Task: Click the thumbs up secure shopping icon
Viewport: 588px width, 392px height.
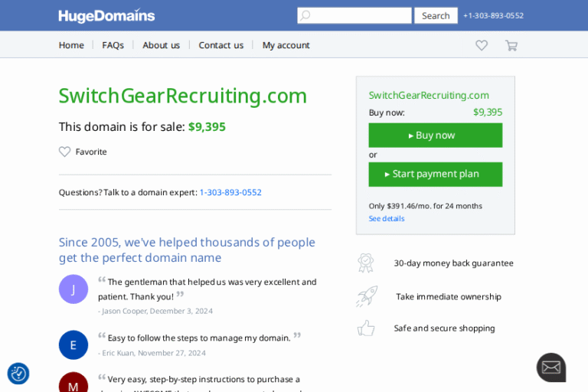Action: click(x=366, y=328)
